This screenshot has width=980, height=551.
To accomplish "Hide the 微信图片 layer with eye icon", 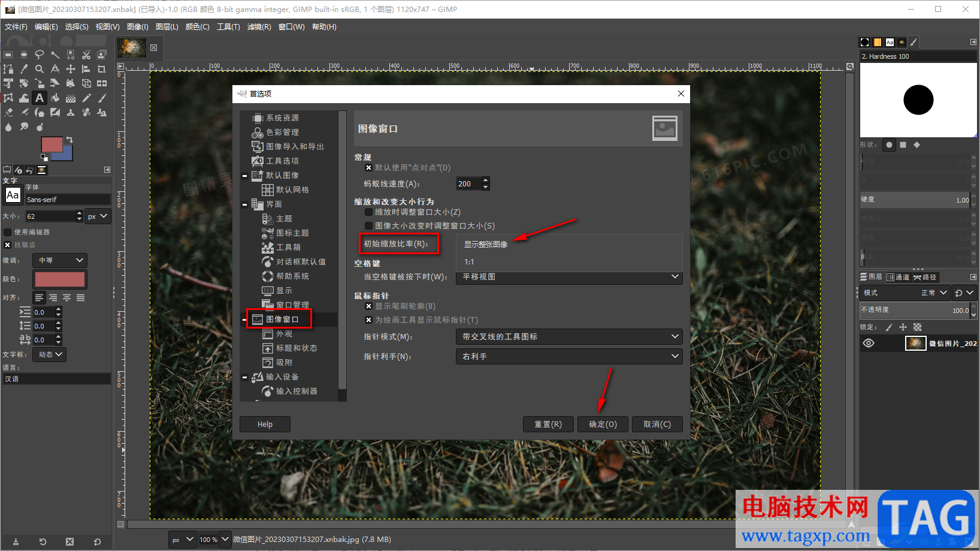I will tap(869, 343).
